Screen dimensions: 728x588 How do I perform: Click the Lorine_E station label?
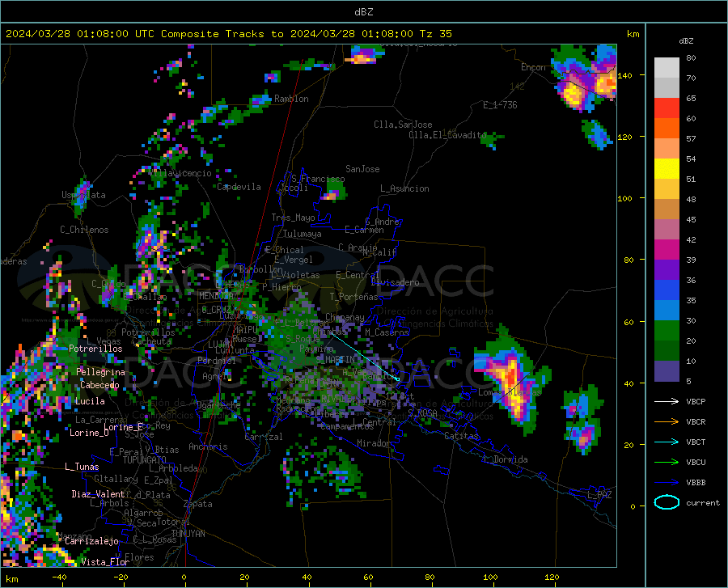(123, 427)
